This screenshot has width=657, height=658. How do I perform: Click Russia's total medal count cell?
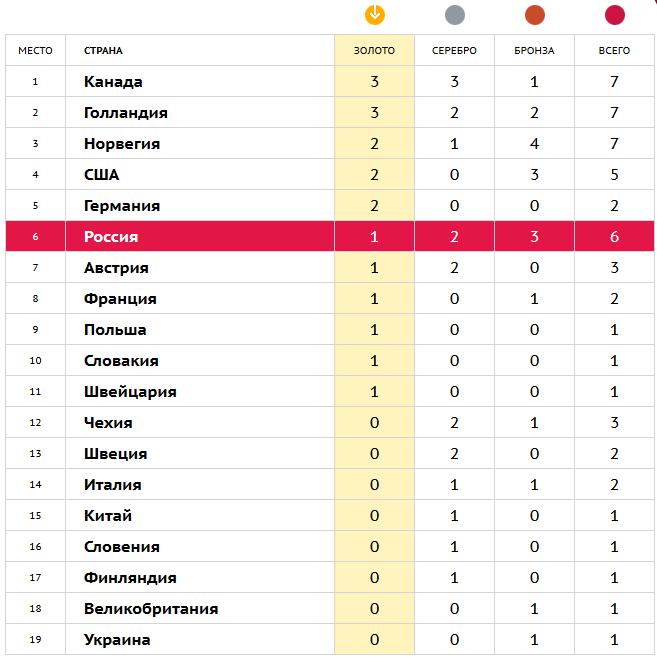(615, 237)
